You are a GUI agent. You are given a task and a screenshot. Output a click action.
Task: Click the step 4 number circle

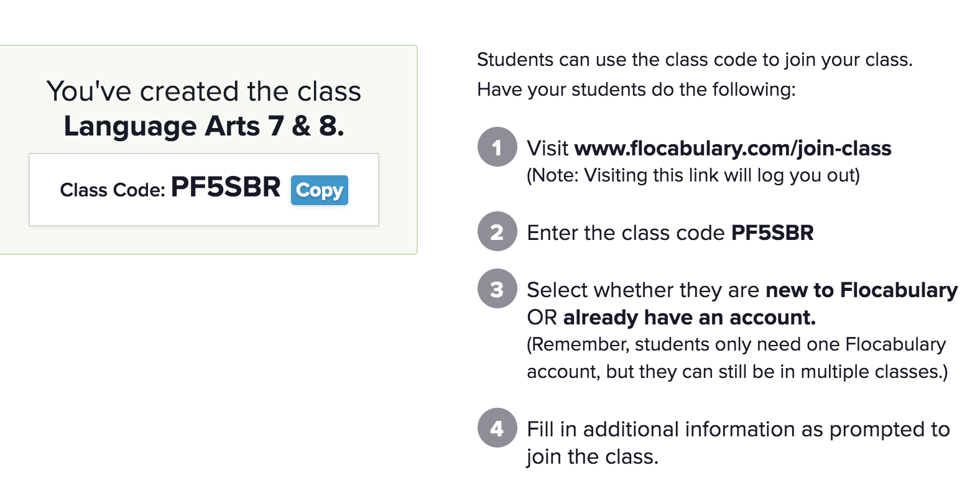point(497,428)
